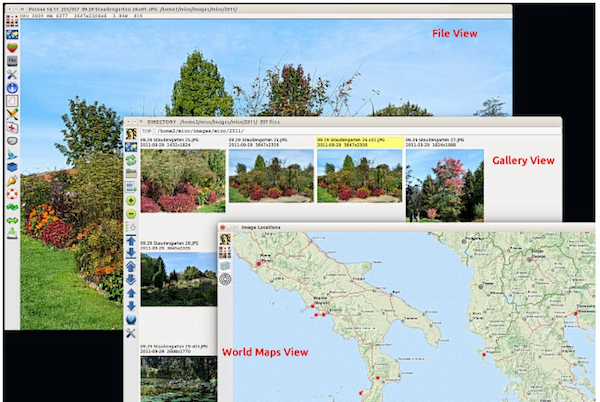Screen dimensions: 600x402
Task: Click the red marker in southern Calabria
Action: (x=378, y=378)
